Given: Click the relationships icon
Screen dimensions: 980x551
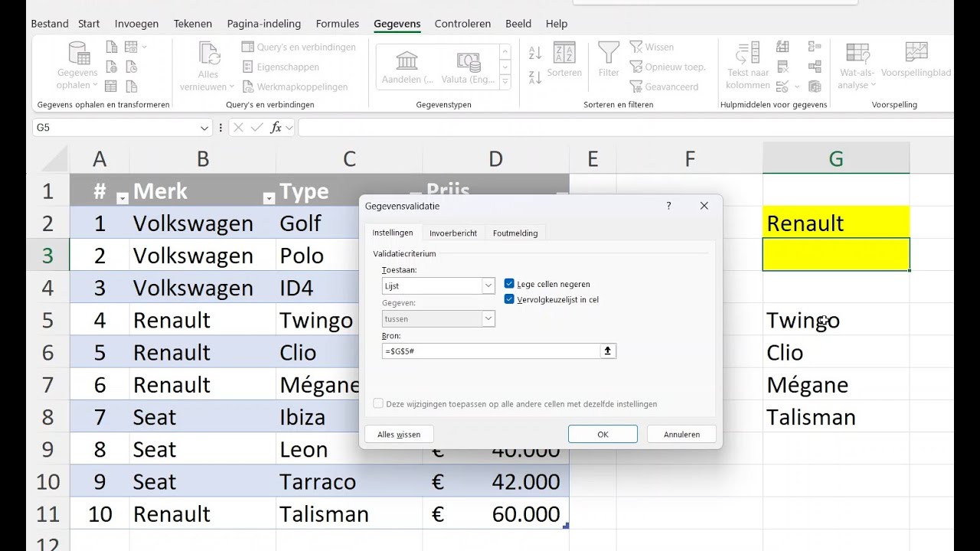Looking at the screenshot, I should click(815, 67).
